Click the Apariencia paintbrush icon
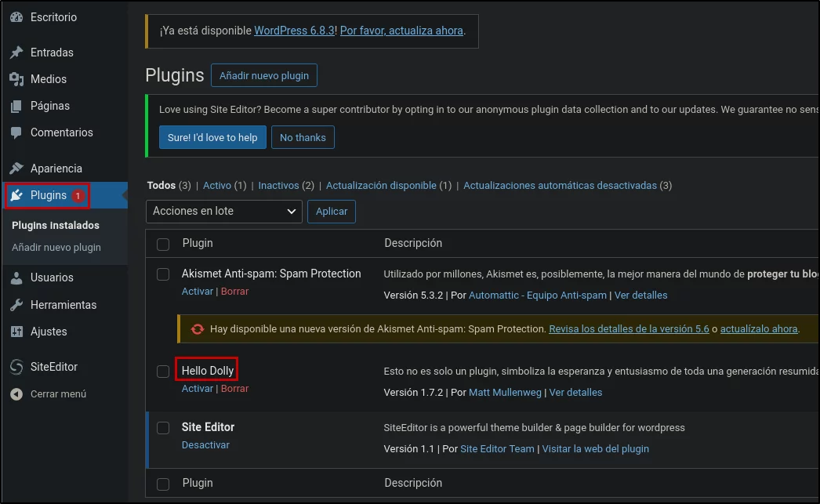 [16, 169]
